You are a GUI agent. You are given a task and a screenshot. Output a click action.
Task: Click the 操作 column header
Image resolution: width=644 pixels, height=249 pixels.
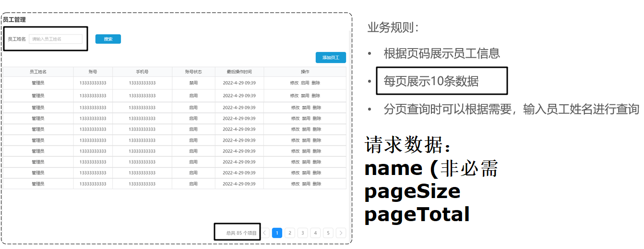point(305,72)
